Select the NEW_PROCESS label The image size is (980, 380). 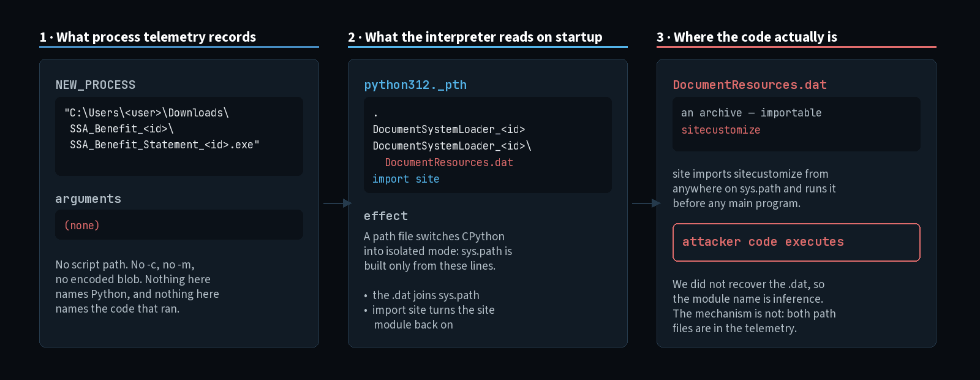pos(96,85)
